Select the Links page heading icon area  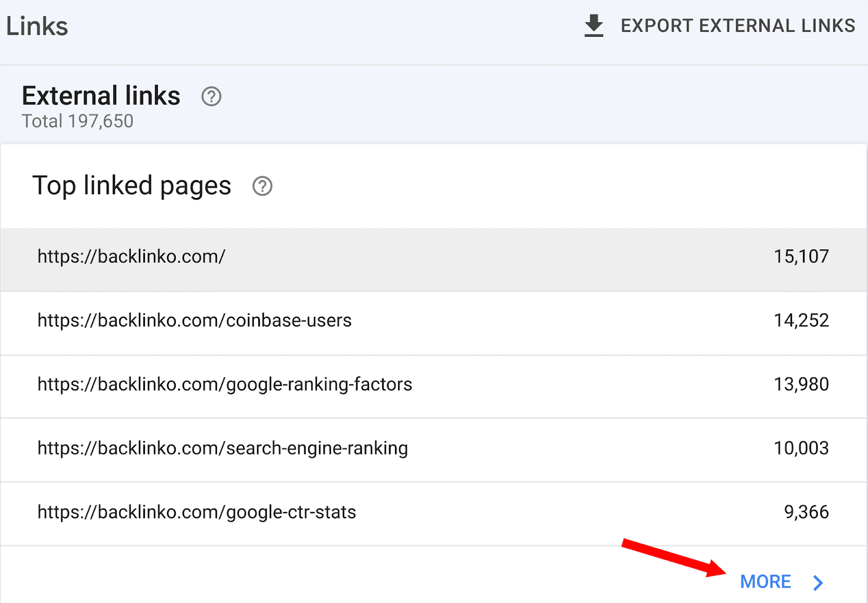tap(36, 25)
